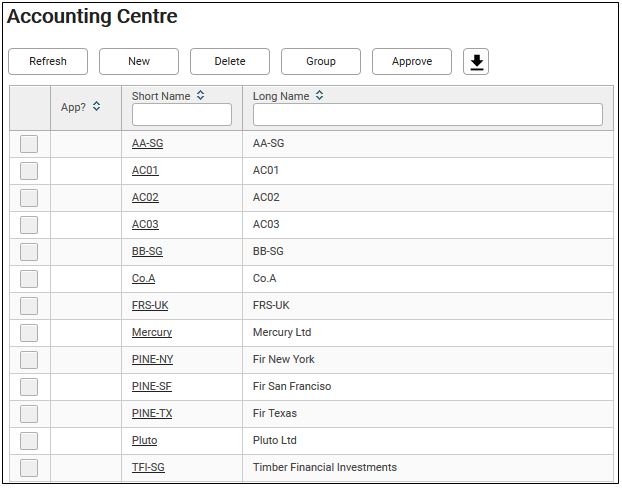Select the checkbox beside Mercury
Viewport: 622px width, 488px height.
(29, 333)
